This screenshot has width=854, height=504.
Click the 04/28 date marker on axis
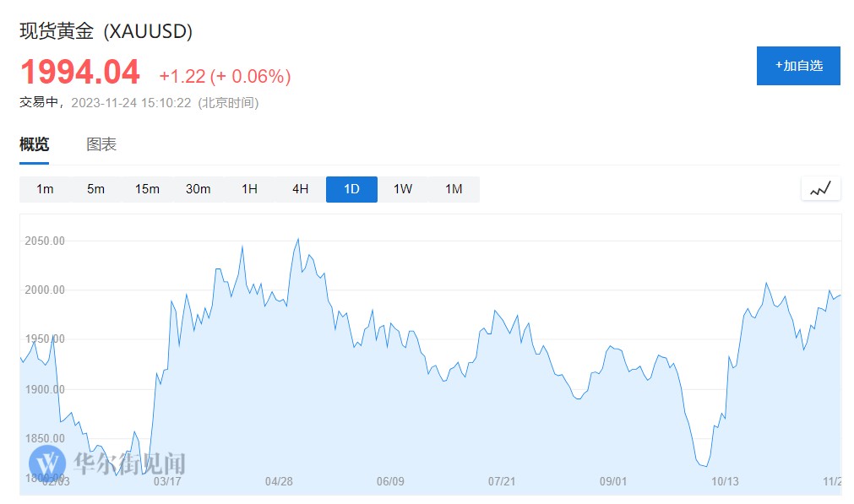279,481
